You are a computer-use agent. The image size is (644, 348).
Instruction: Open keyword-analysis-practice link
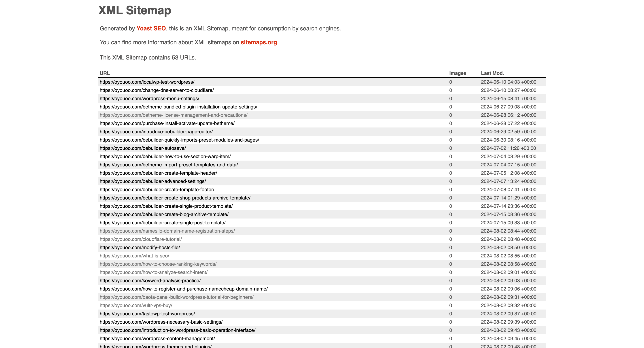pyautogui.click(x=150, y=280)
